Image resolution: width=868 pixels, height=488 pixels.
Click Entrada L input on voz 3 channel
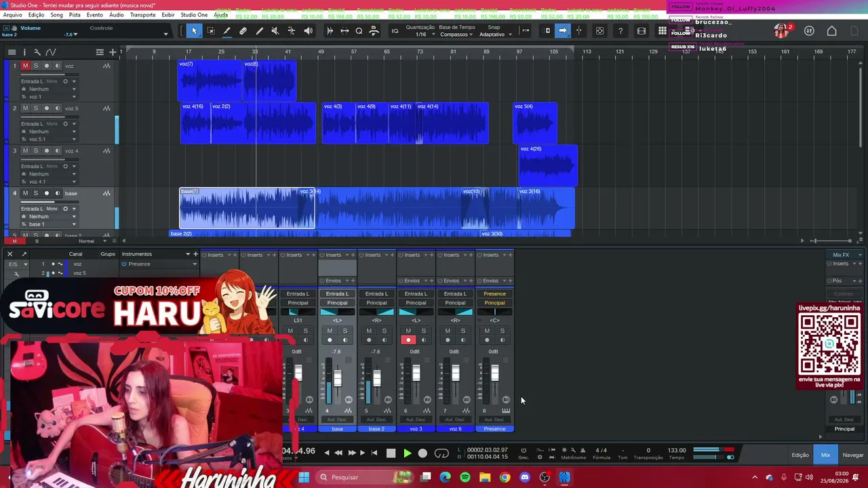tap(416, 294)
